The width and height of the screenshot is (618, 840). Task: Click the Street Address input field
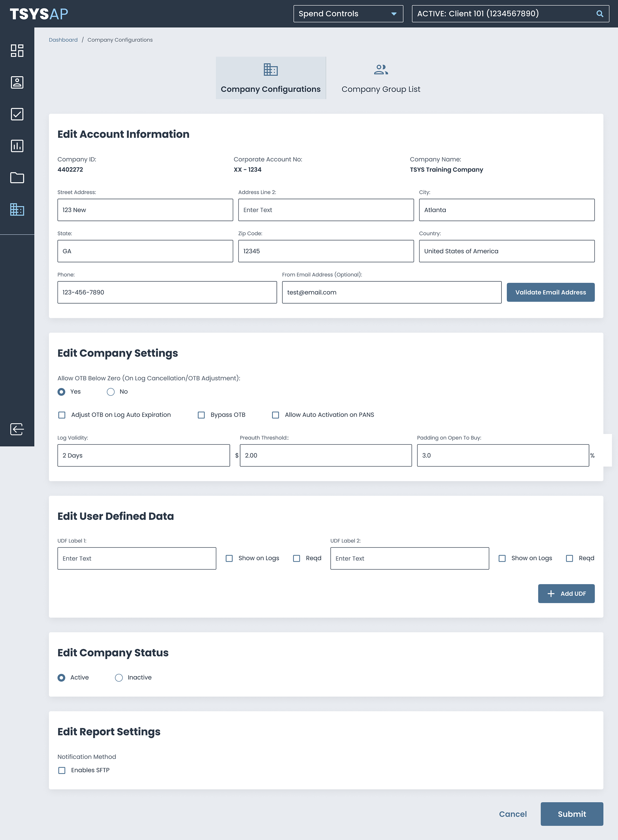pyautogui.click(x=145, y=210)
